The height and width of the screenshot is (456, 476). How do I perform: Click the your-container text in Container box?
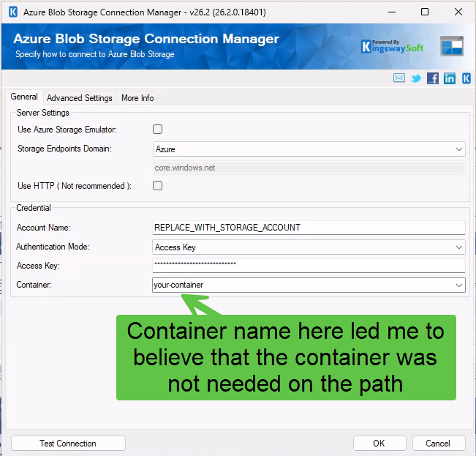pos(178,285)
